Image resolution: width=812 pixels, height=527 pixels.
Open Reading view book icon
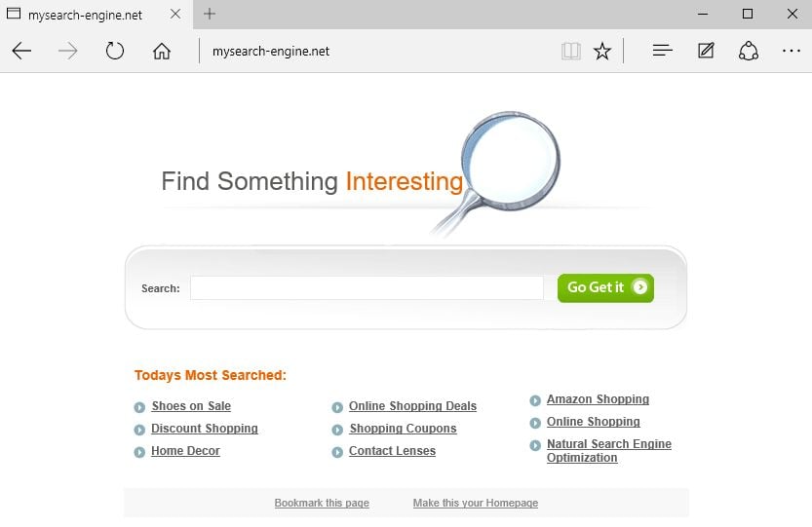tap(570, 52)
